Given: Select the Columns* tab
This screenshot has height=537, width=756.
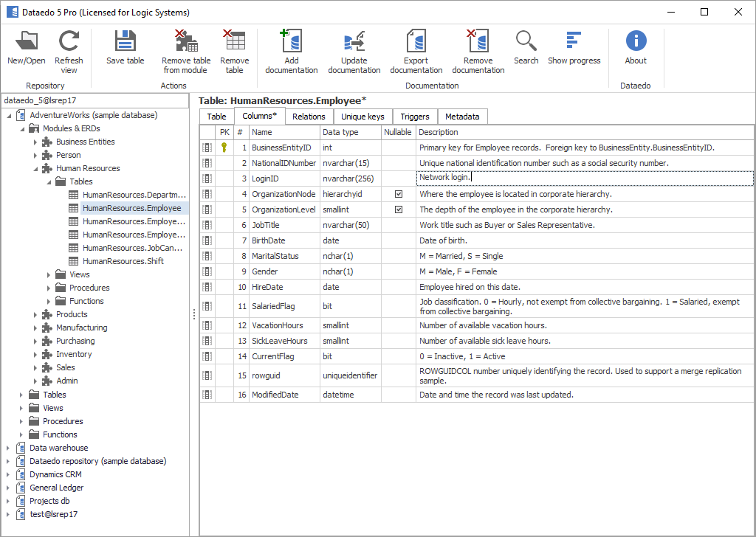Looking at the screenshot, I should tap(259, 116).
